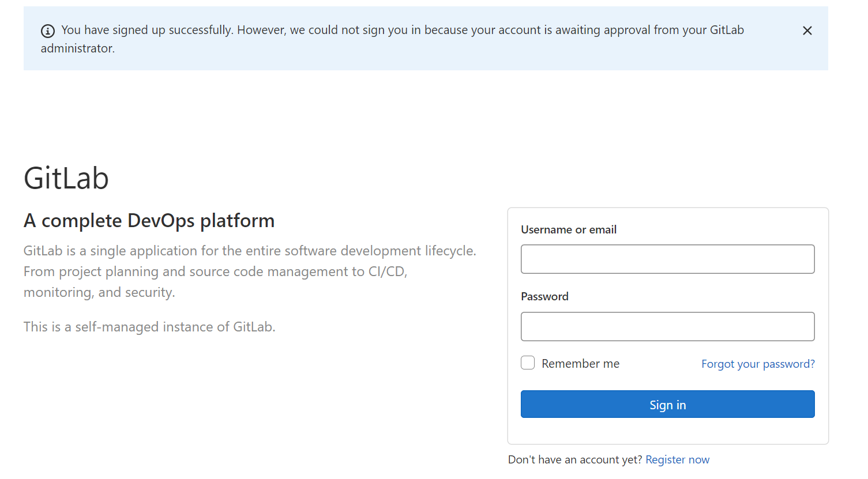Click the blue Sign in button
This screenshot has height=479, width=868.
click(667, 404)
